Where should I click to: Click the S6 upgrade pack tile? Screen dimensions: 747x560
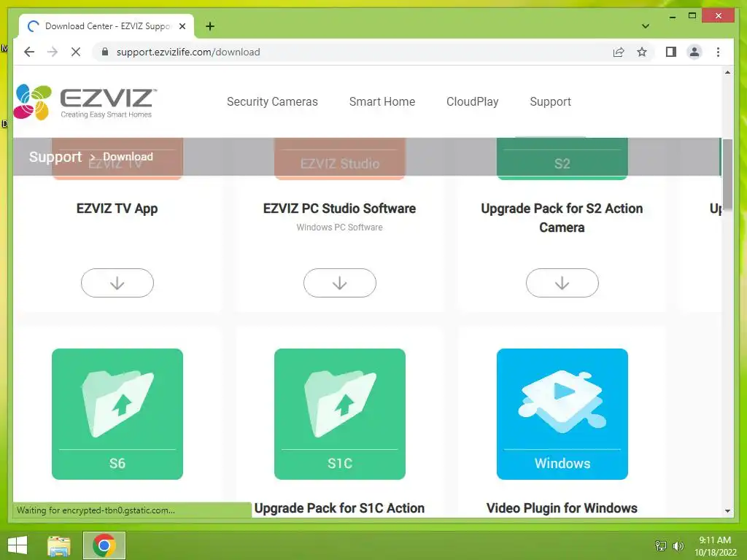[117, 414]
